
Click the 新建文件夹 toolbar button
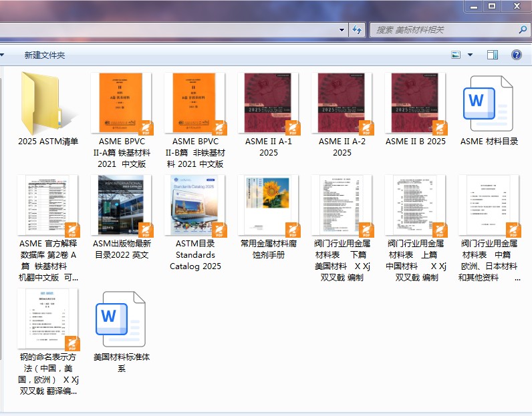click(x=45, y=55)
